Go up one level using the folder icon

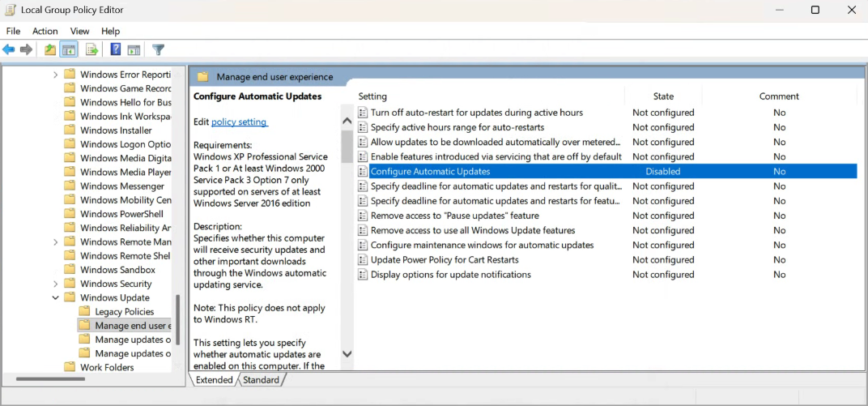(x=50, y=50)
